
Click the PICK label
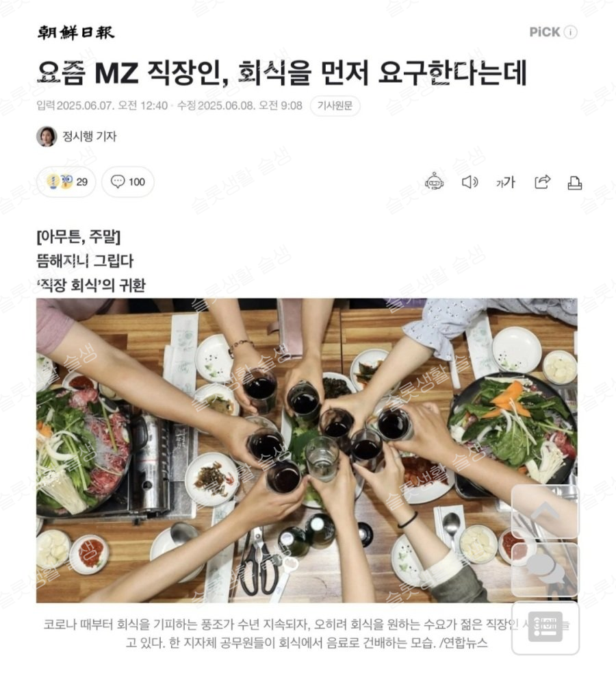(545, 32)
